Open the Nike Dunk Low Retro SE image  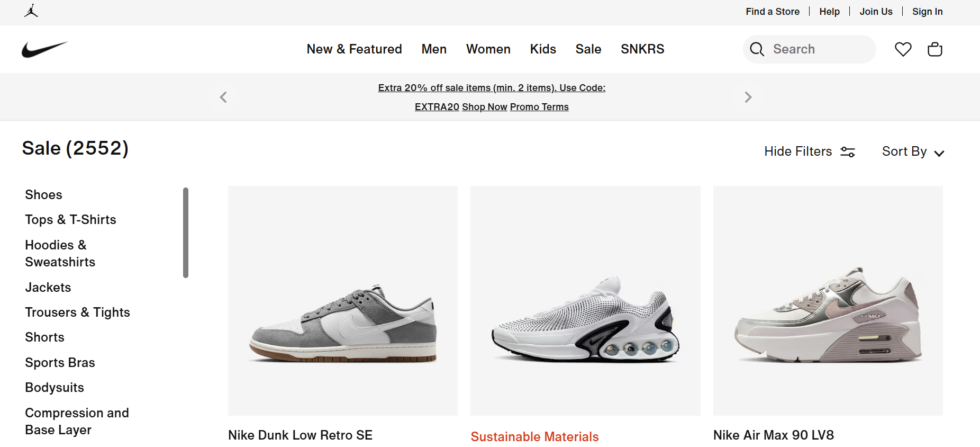point(342,300)
